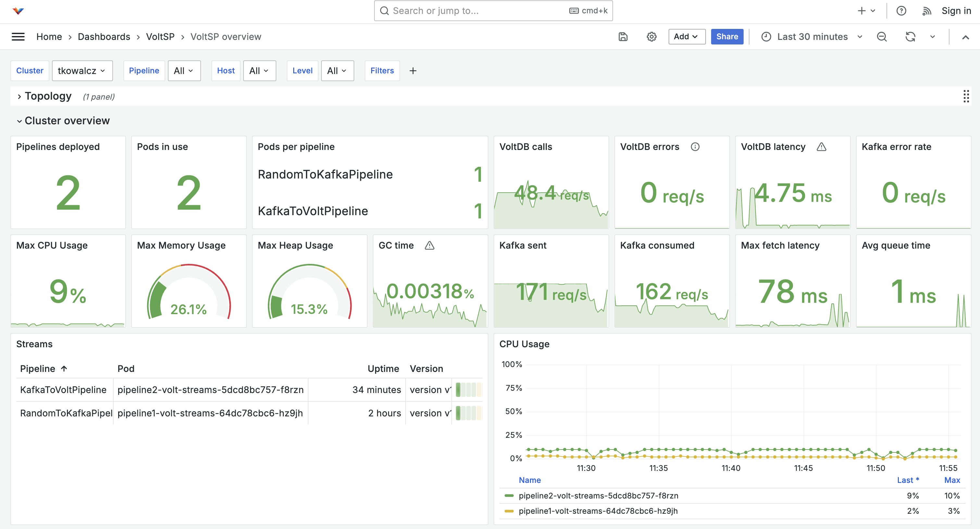980x529 pixels.
Task: Open the help question mark icon
Action: [x=901, y=11]
